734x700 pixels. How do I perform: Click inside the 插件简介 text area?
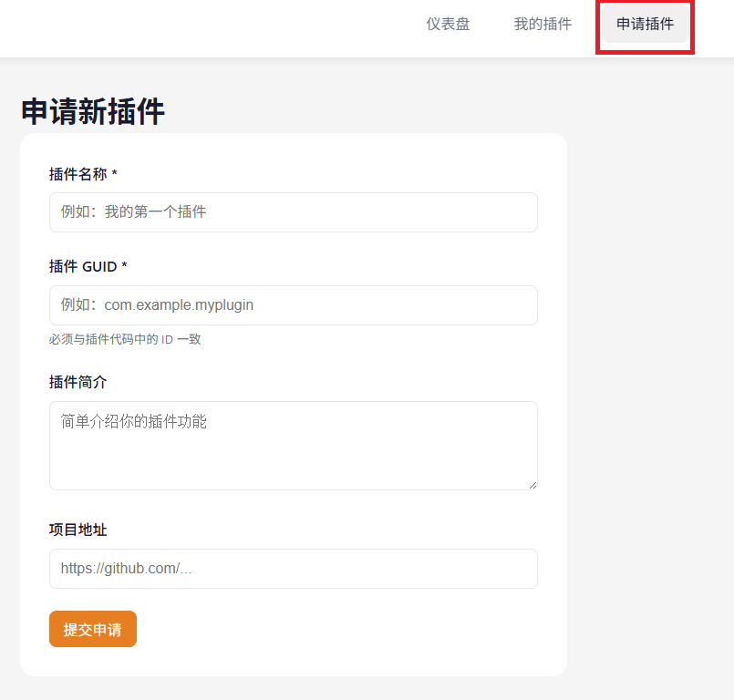(293, 446)
